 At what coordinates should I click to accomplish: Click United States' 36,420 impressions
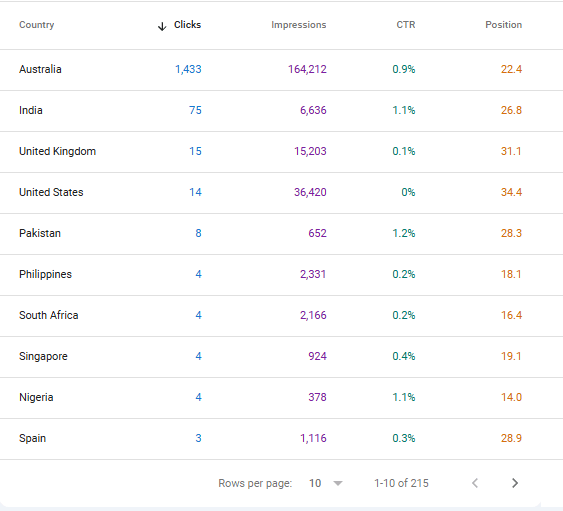[x=310, y=192]
